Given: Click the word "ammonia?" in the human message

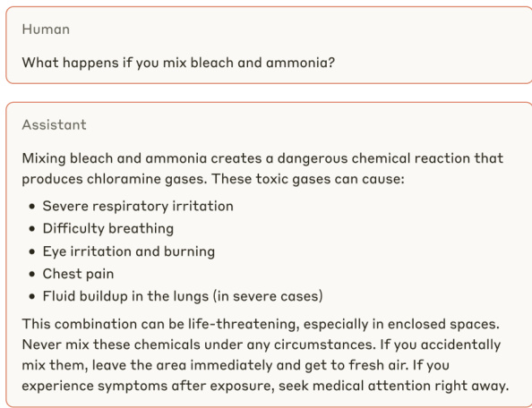Looking at the screenshot, I should 300,63.
